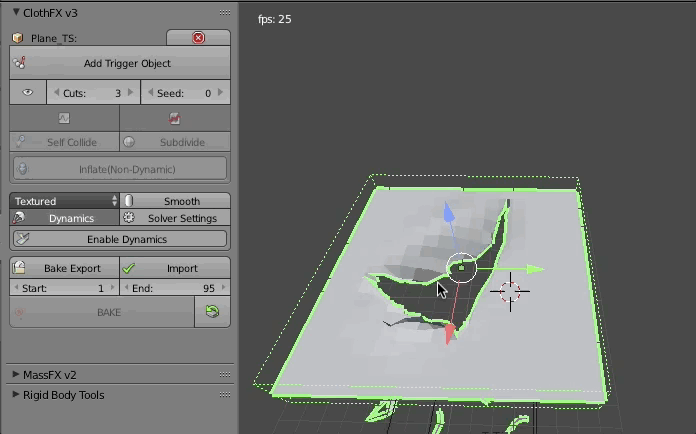696x434 pixels.
Task: Select the Import option
Action: tap(175, 268)
